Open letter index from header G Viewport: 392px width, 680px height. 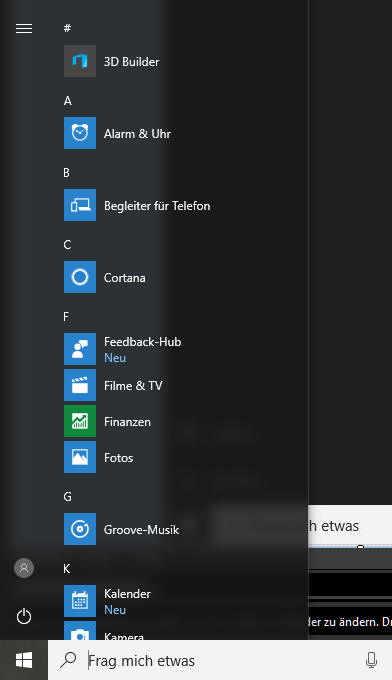(68, 497)
